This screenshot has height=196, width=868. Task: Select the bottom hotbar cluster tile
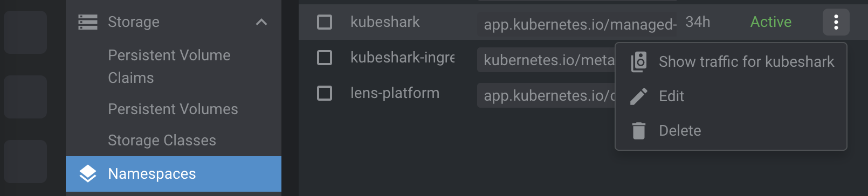[25, 162]
